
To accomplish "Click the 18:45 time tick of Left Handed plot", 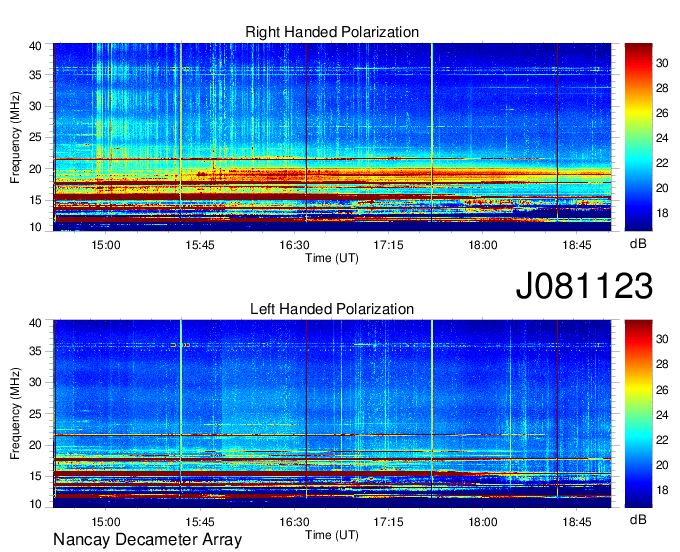I will click(x=577, y=522).
